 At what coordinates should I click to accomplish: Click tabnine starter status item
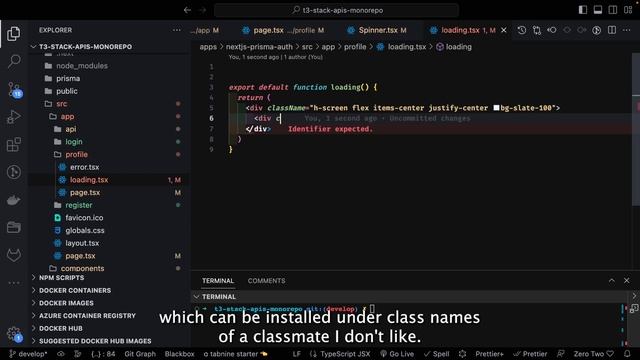point(236,354)
